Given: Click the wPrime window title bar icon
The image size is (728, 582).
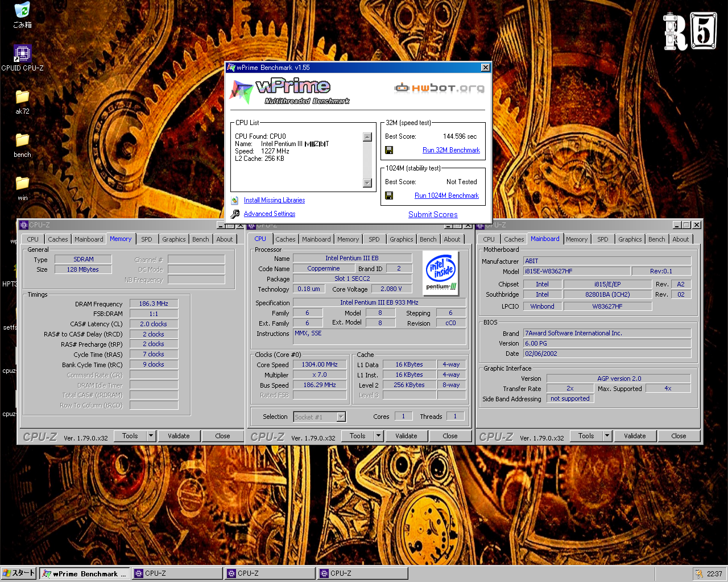Looking at the screenshot, I should 231,67.
